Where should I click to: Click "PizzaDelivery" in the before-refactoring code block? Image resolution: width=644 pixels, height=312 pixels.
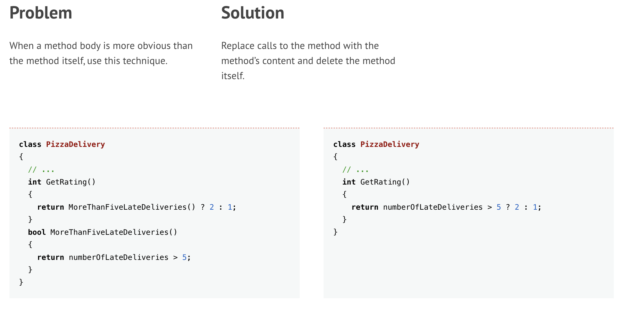click(x=75, y=144)
